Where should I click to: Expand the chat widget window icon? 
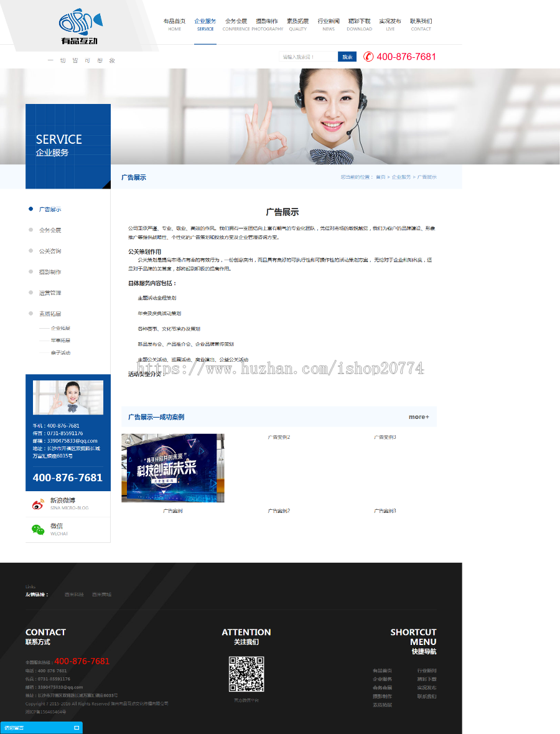77,727
